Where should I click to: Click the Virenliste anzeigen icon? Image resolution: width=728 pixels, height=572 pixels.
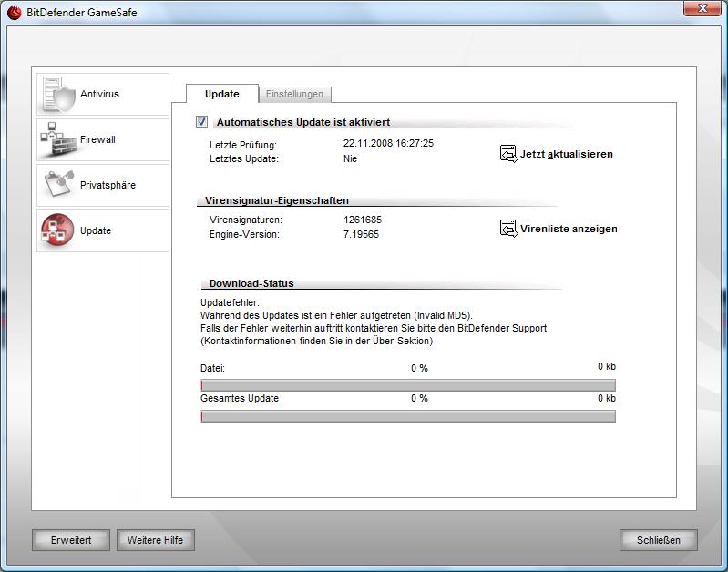point(508,229)
